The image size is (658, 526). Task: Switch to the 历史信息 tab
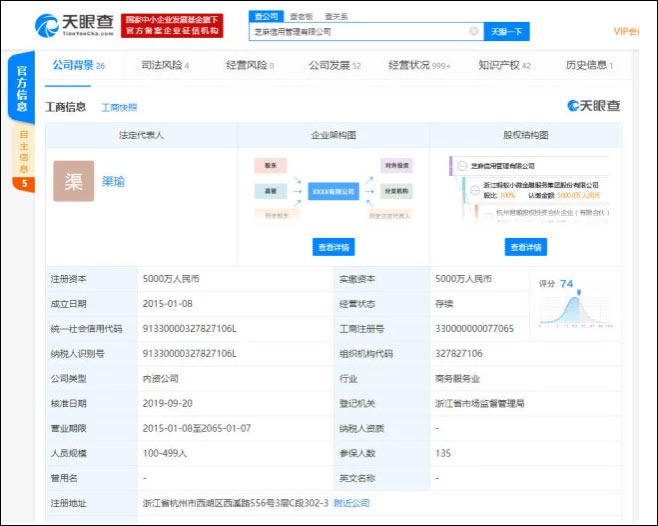coord(589,65)
